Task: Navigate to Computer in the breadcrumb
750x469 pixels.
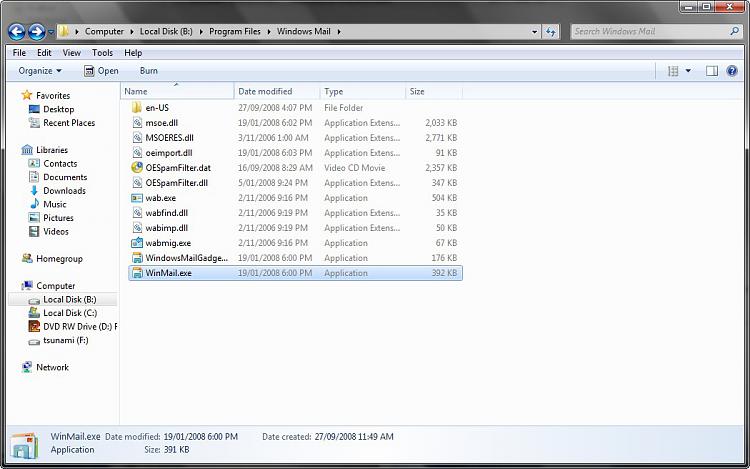Action: (x=104, y=32)
